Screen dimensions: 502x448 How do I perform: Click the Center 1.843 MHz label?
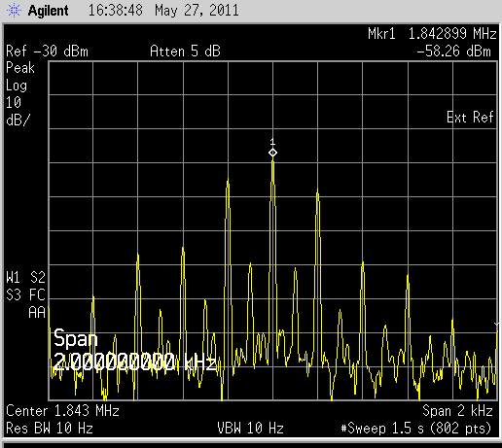(x=62, y=411)
